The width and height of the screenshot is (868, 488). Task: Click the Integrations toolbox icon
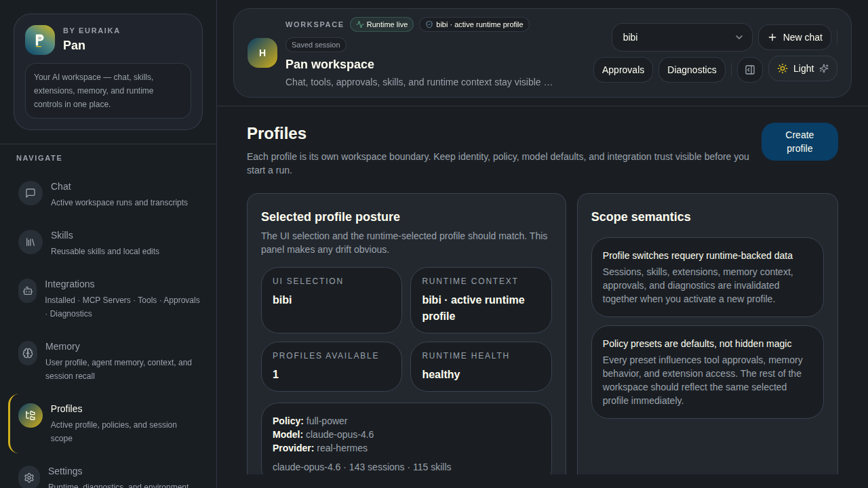(30, 291)
